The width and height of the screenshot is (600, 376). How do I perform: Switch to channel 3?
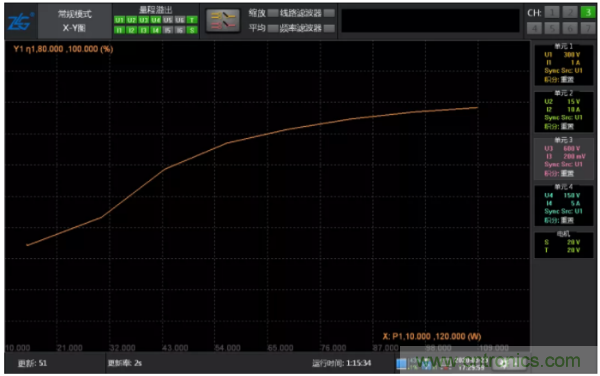588,12
